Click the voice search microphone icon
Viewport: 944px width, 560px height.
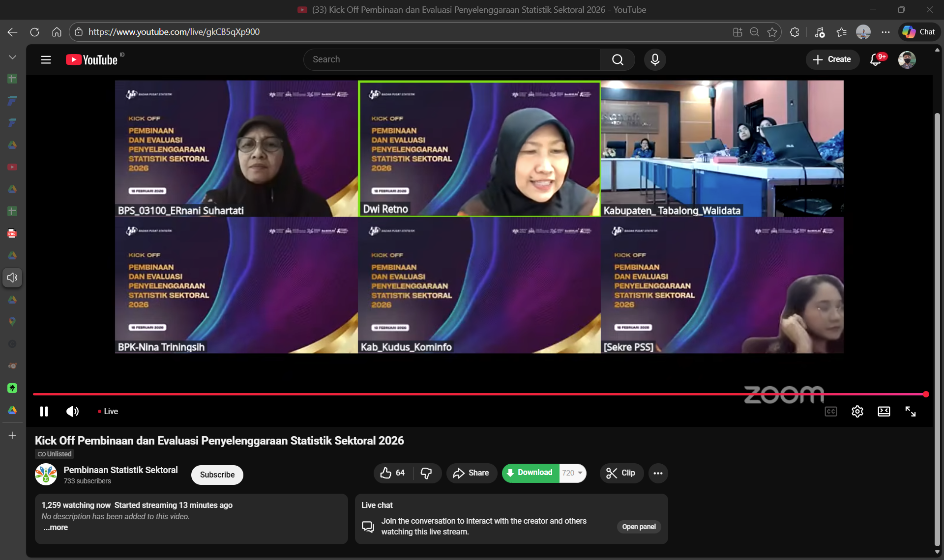655,59
